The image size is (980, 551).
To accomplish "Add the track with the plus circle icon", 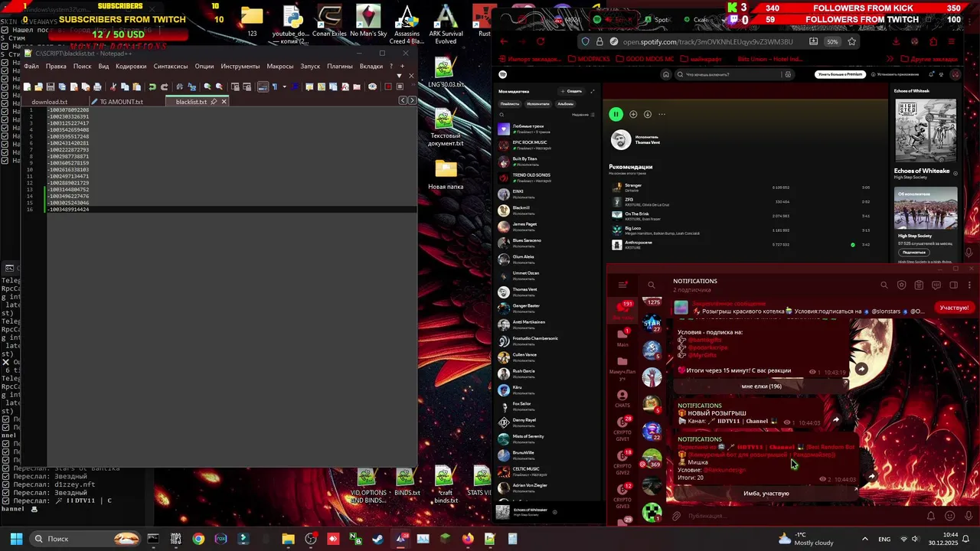I will pos(633,114).
